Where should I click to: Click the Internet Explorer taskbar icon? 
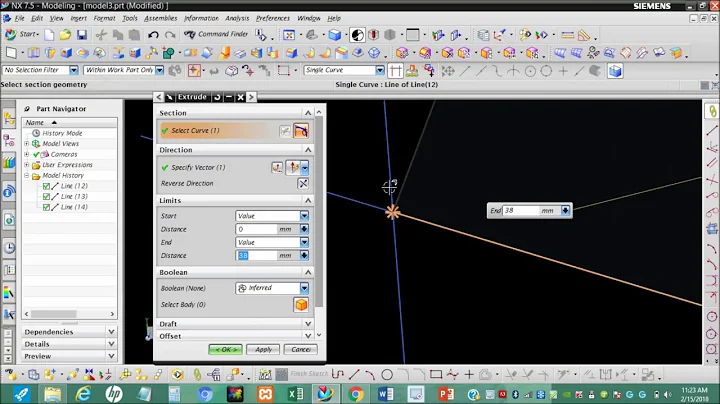click(83, 394)
